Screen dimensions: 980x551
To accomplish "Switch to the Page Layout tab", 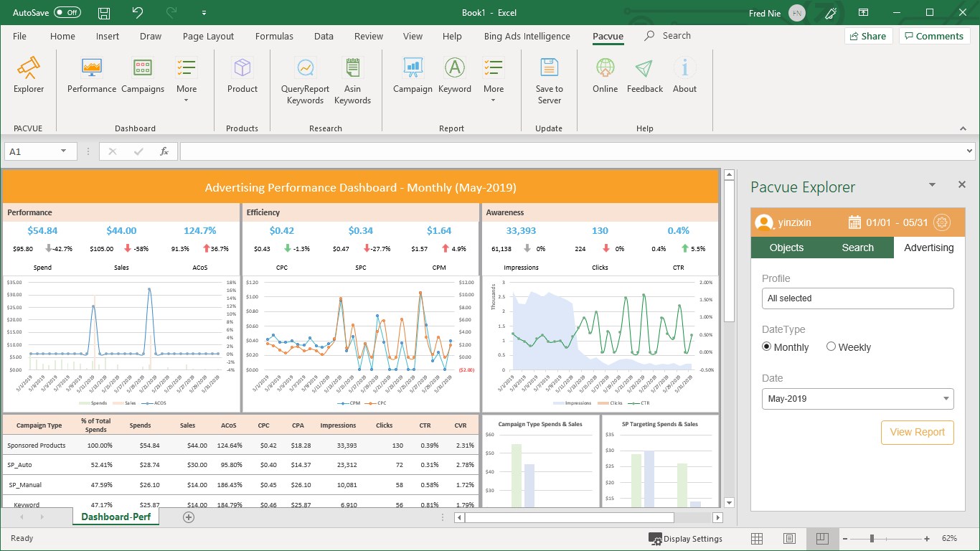I will [x=208, y=37].
